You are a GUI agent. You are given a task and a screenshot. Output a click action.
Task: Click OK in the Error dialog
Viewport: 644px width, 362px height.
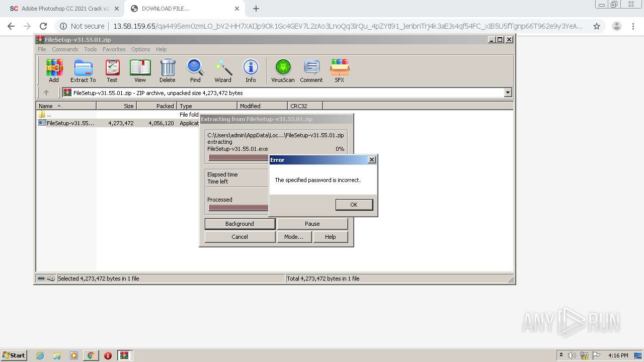click(354, 205)
